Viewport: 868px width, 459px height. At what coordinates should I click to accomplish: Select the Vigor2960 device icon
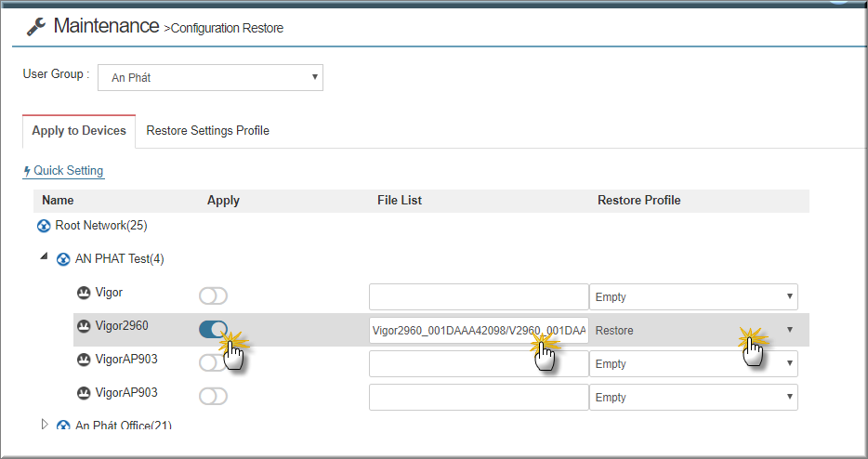point(84,326)
